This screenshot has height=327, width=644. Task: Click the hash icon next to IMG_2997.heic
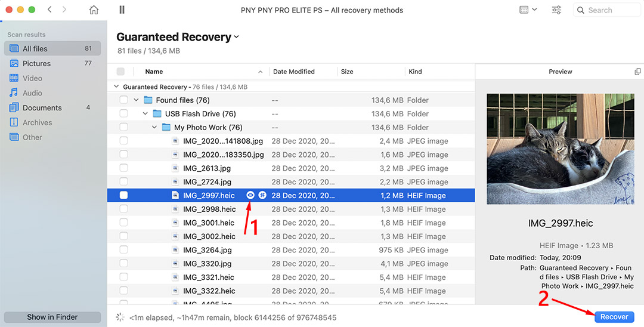pos(262,195)
